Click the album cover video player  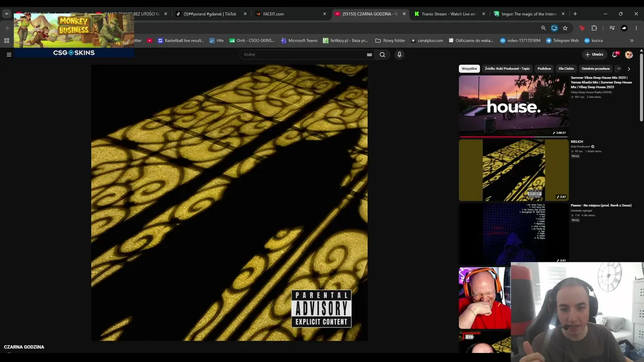point(229,203)
